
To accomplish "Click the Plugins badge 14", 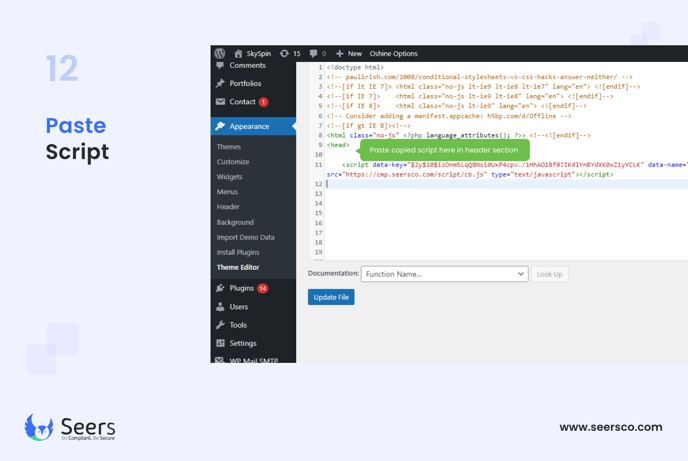I will 262,288.
